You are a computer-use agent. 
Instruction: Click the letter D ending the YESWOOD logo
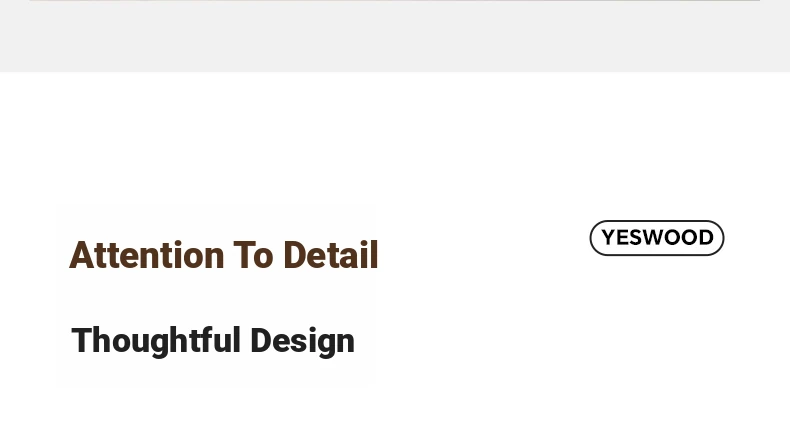tap(706, 237)
